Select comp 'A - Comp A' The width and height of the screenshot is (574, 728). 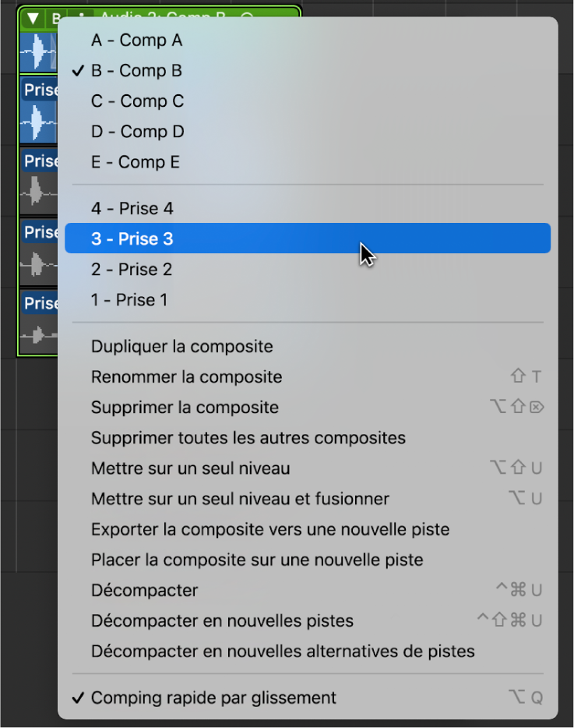(137, 40)
